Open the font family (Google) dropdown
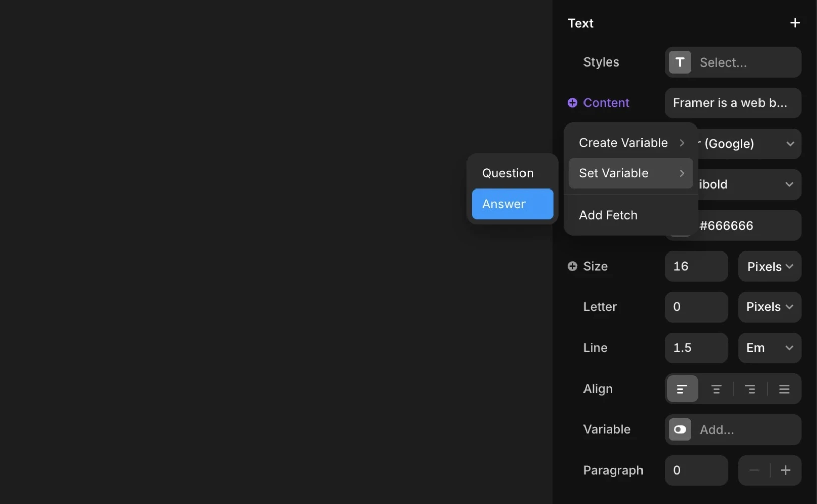 coord(750,144)
